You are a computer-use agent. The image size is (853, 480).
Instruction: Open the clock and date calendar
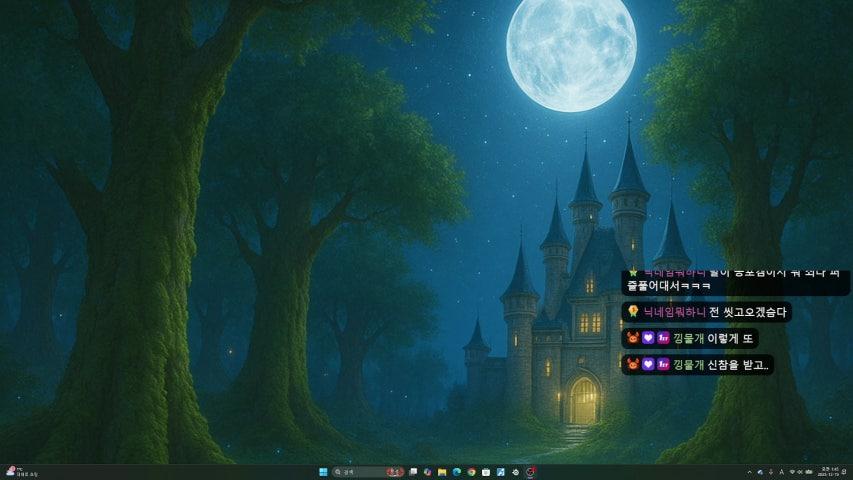(827, 472)
